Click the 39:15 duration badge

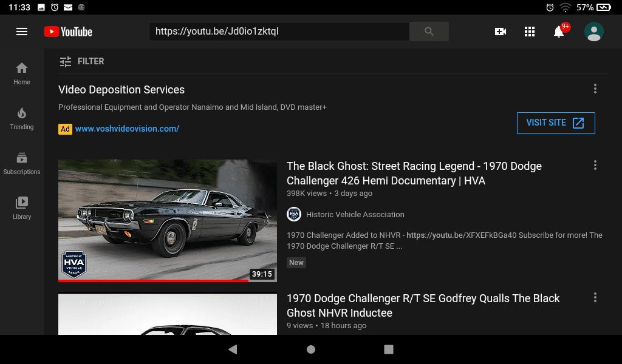click(262, 274)
